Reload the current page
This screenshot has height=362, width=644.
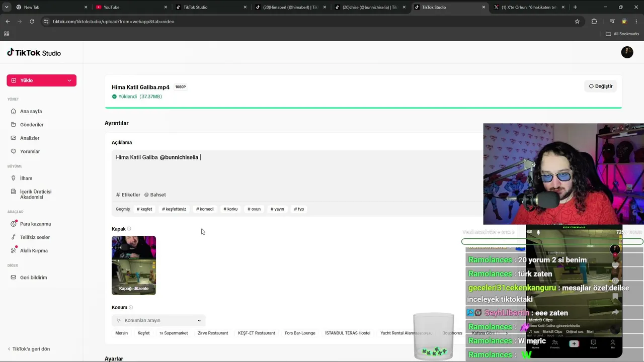tap(32, 22)
